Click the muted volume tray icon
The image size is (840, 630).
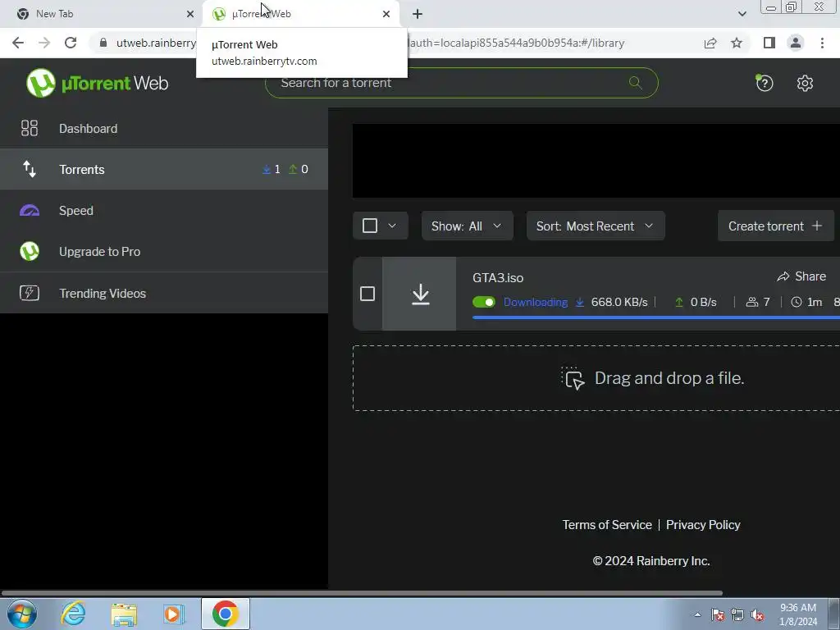click(x=757, y=614)
